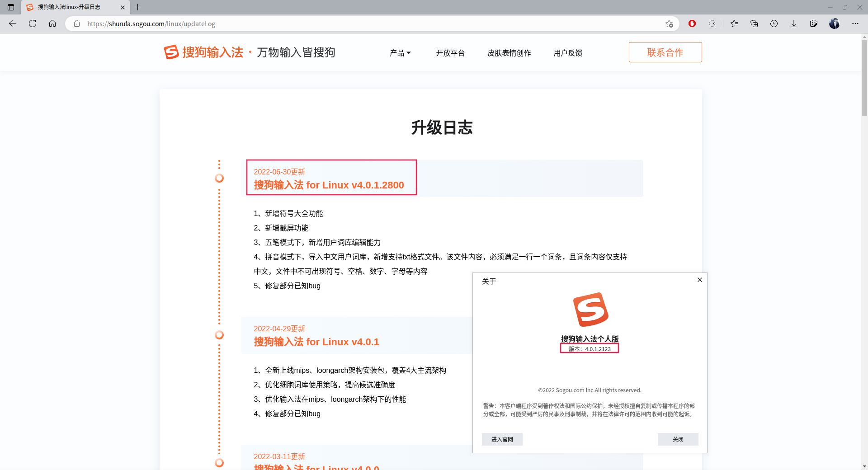868x470 pixels.
Task: Open the browser more options menu
Action: click(855, 23)
